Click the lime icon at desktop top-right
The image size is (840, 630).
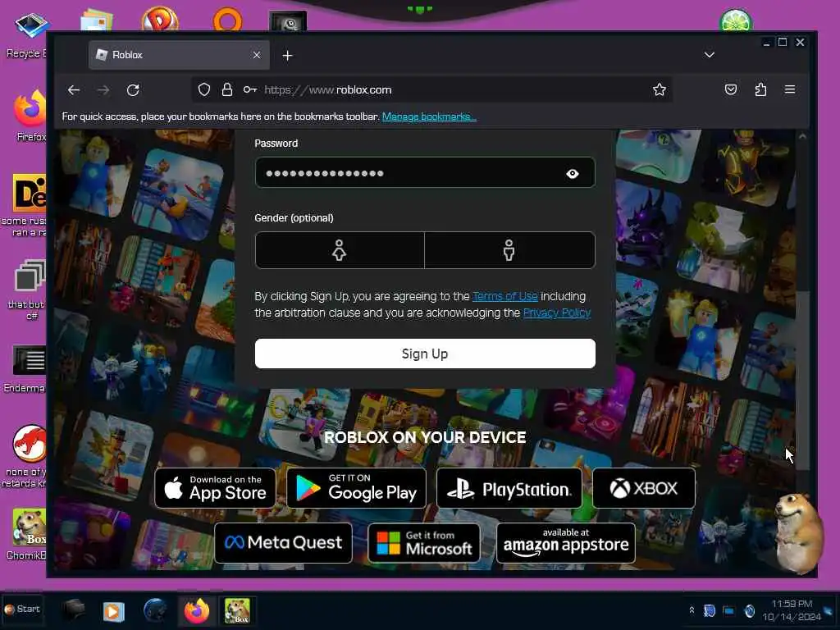coord(736,21)
